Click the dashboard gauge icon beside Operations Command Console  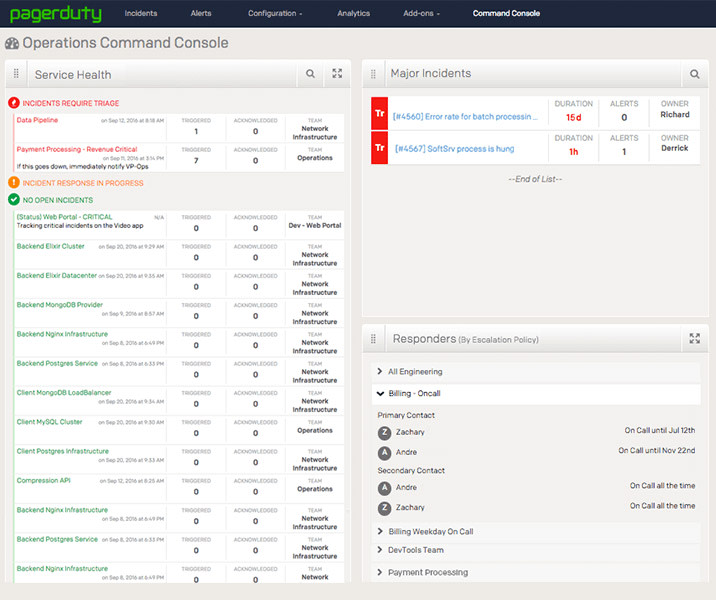tap(12, 43)
